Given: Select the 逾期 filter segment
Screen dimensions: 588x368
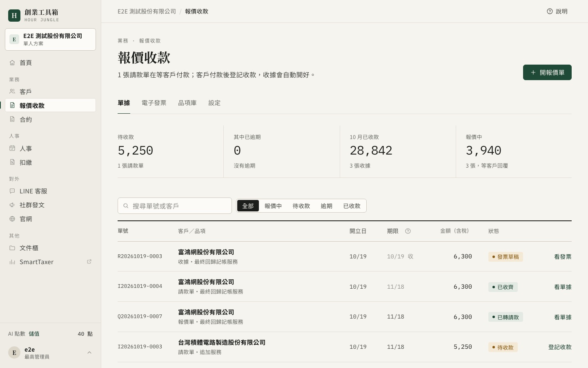Looking at the screenshot, I should coord(326,206).
